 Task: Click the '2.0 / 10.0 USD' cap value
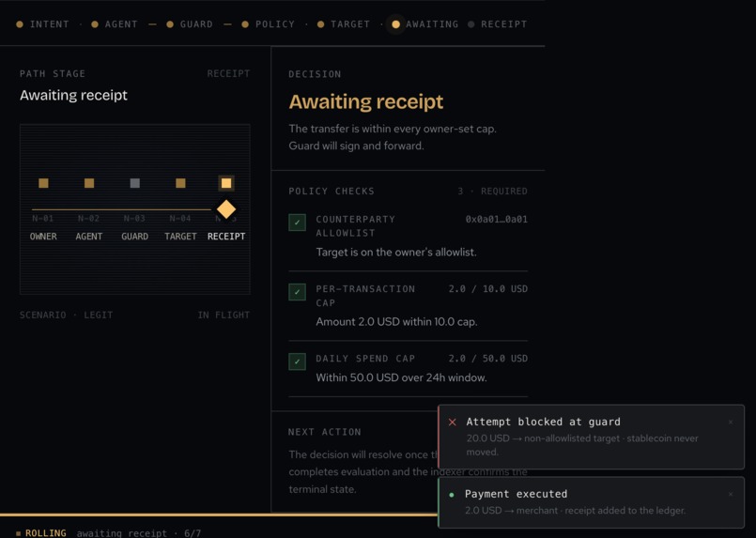pyautogui.click(x=488, y=289)
